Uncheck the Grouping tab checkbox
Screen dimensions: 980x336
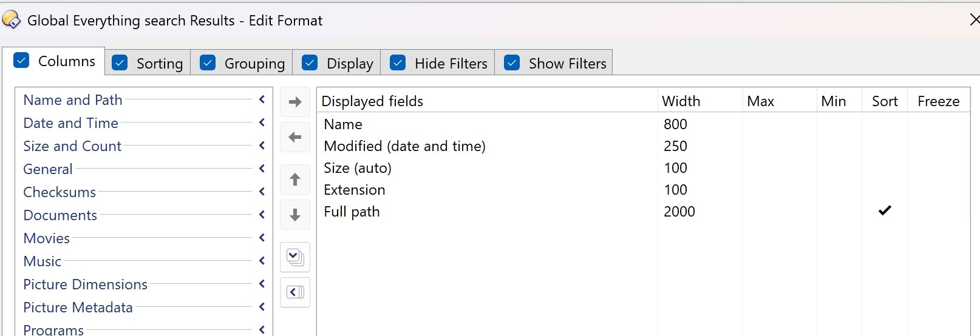tap(208, 63)
